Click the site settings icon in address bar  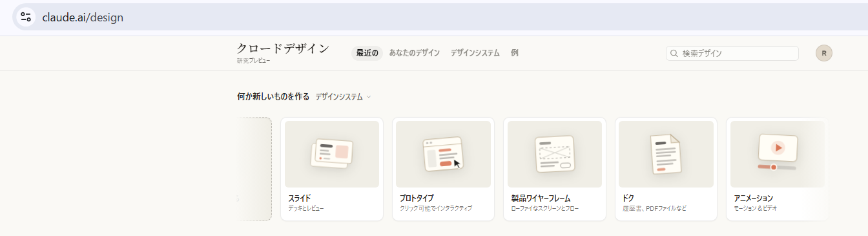click(x=26, y=17)
